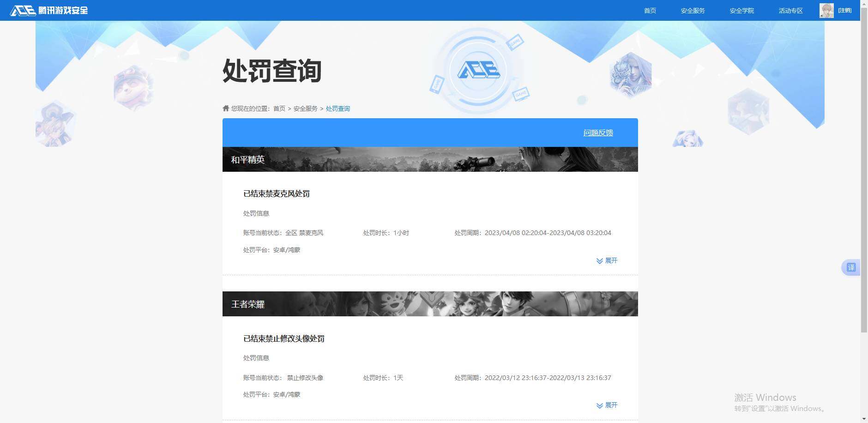Click the home icon before the breadcrumb

point(225,108)
